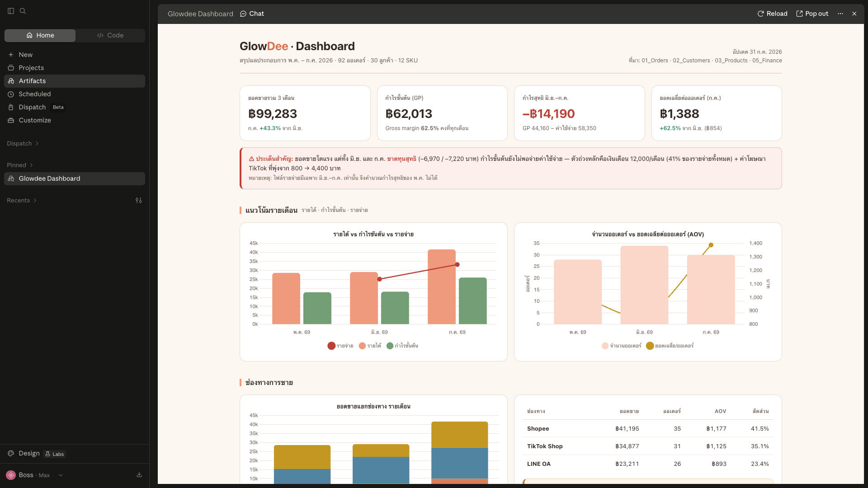868x488 pixels.
Task: Click the AOV line point at ก.ค. 69
Action: click(x=711, y=245)
